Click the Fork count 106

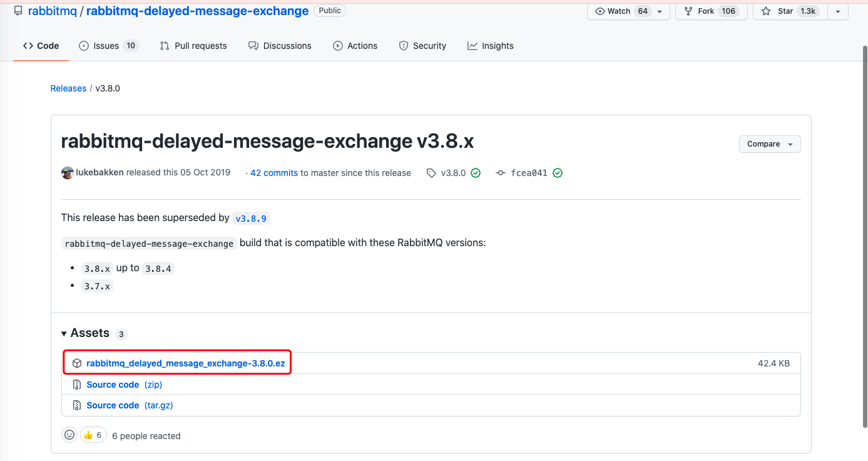[x=728, y=11]
